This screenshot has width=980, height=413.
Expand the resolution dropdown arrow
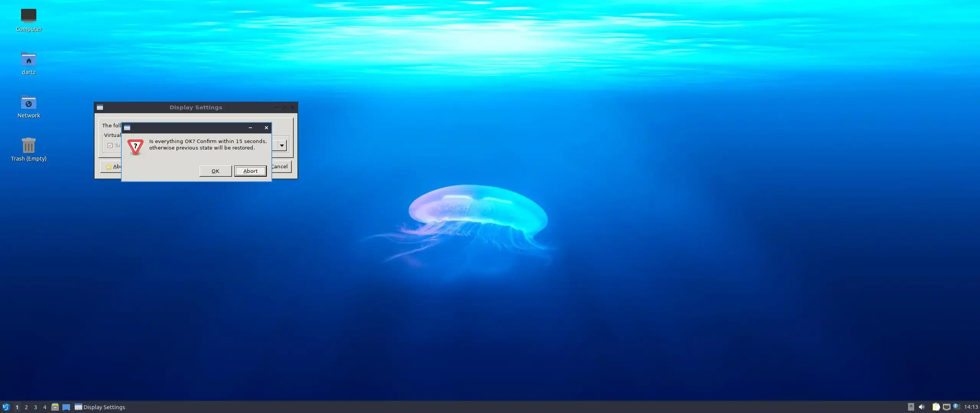282,145
